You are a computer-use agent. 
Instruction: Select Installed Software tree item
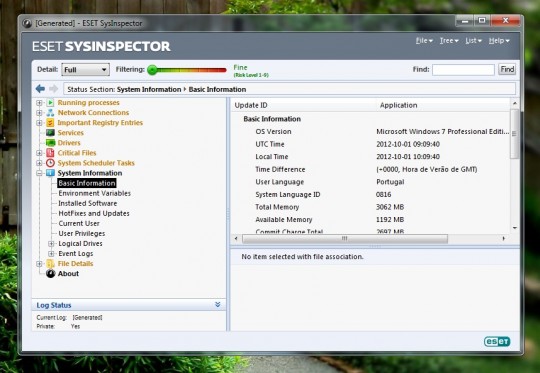tap(87, 203)
